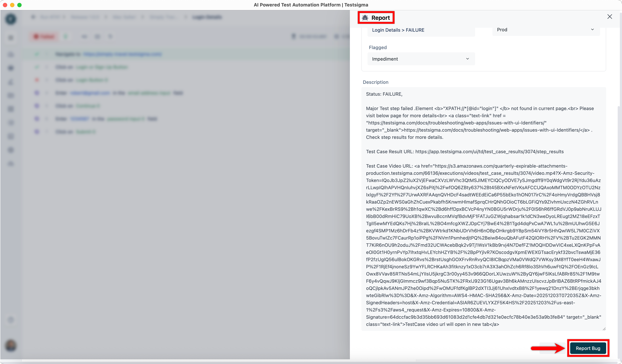Click the Testsigma logo in the sidebar
This screenshot has height=364, width=622.
[11, 19]
